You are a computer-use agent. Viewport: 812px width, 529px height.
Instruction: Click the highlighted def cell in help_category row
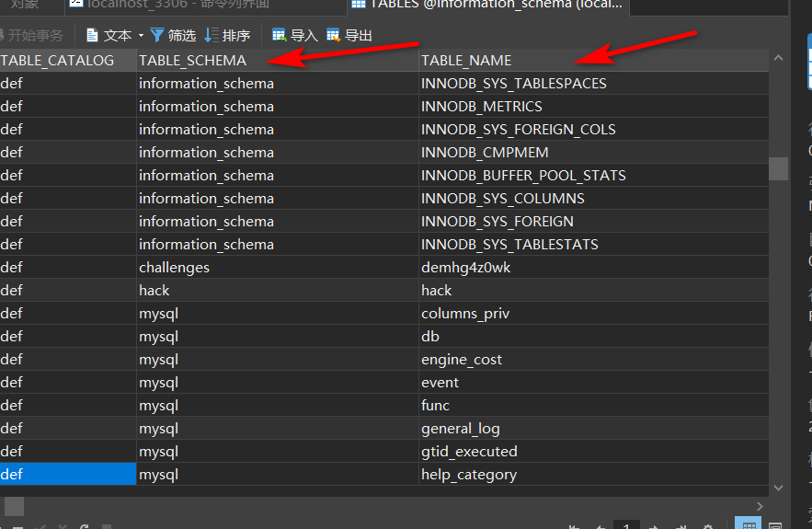[x=68, y=474]
